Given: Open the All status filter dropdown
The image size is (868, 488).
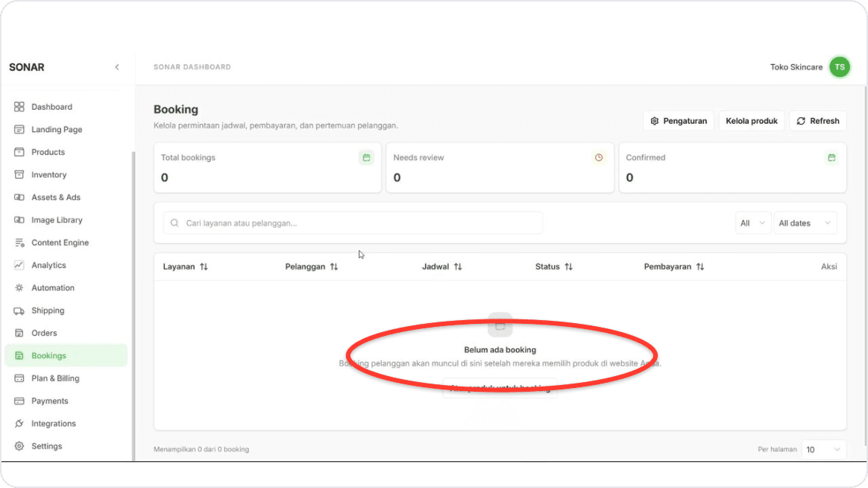Looking at the screenshot, I should 753,222.
